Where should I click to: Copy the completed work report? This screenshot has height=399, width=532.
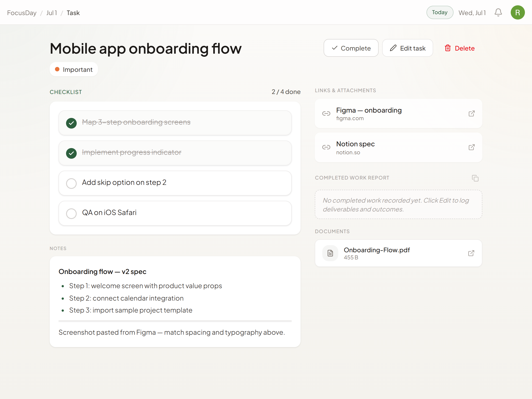click(x=475, y=178)
